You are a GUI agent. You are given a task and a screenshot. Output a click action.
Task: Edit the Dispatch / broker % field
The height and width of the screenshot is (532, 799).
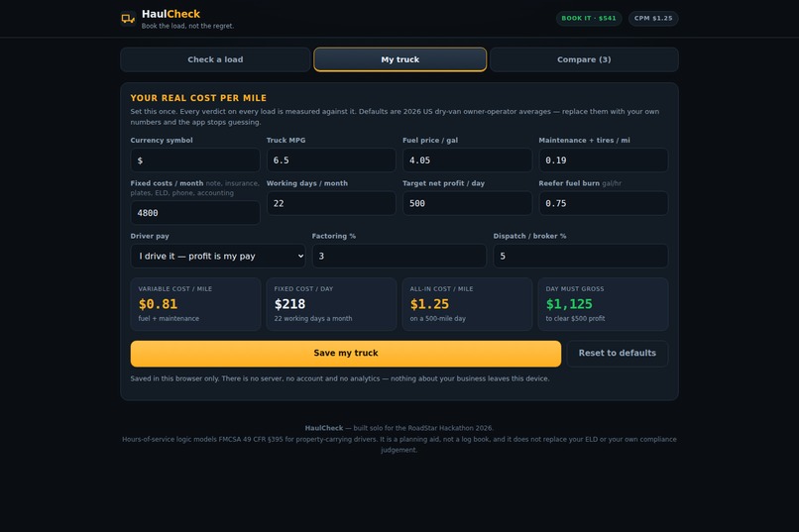pyautogui.click(x=580, y=256)
